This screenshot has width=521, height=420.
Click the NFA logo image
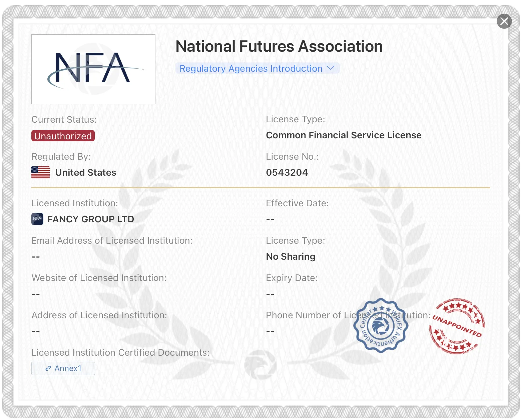click(x=93, y=69)
